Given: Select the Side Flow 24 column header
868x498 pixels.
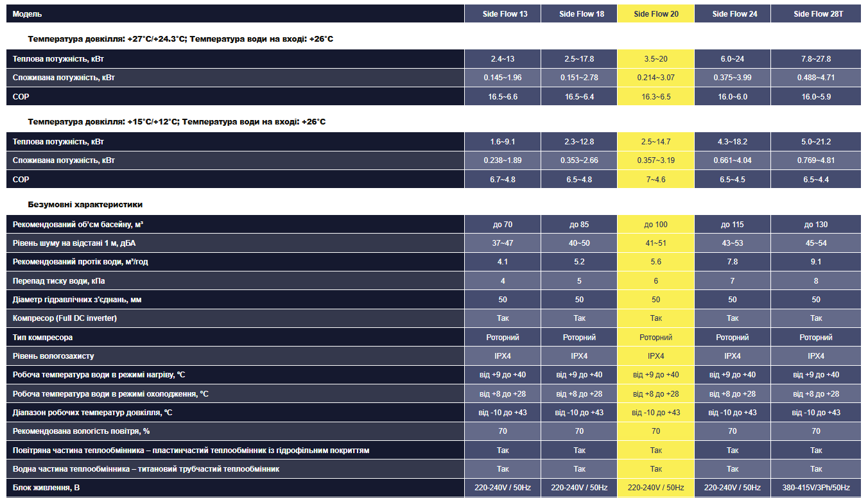Looking at the screenshot, I should (733, 14).
